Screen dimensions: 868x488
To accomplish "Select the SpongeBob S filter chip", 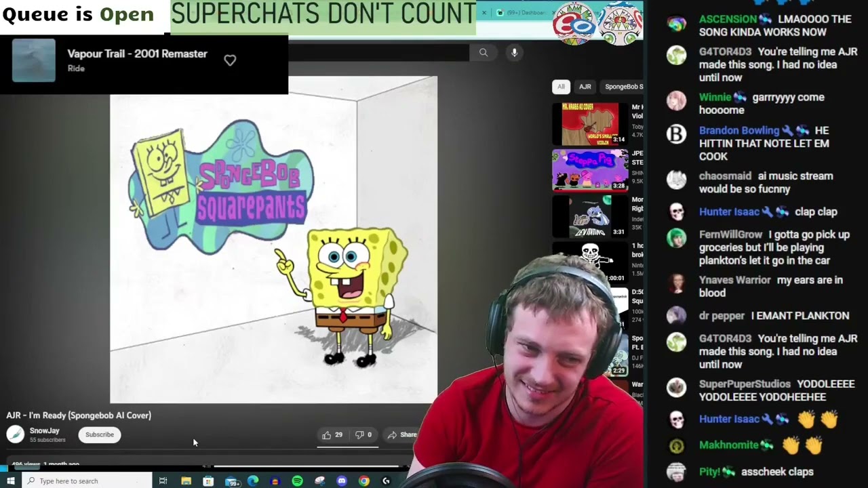I will (x=623, y=87).
